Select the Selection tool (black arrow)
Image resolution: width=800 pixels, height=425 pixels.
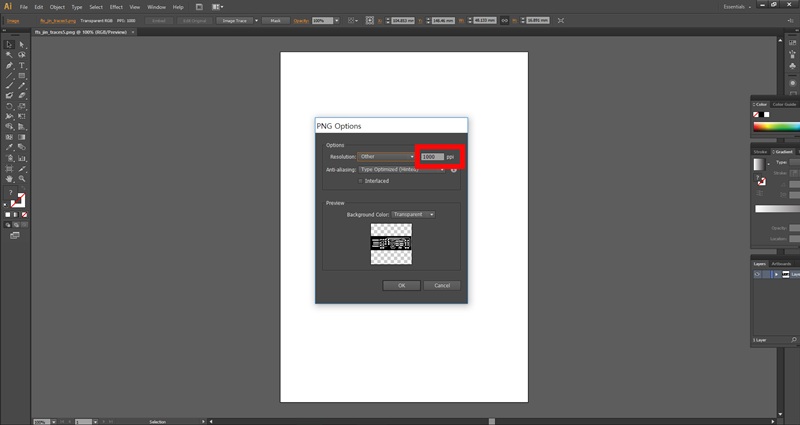pos(9,44)
